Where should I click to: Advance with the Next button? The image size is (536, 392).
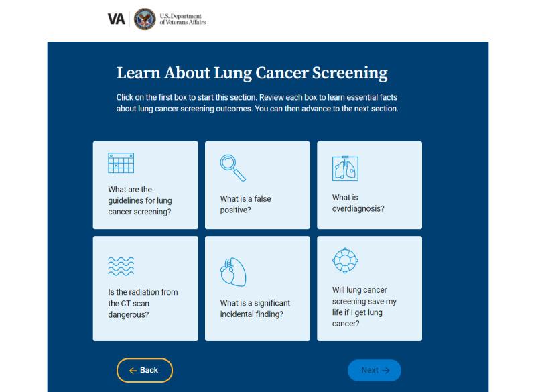tap(375, 370)
